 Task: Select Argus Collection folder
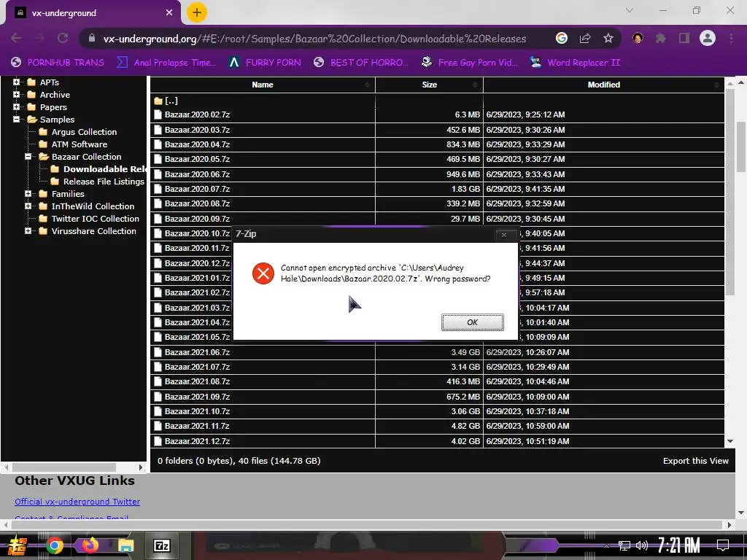(84, 132)
